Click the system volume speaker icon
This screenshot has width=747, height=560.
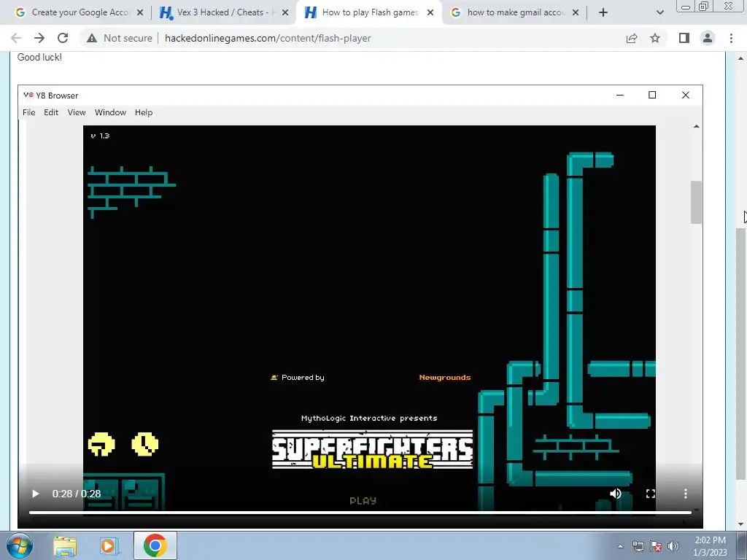tap(673, 546)
